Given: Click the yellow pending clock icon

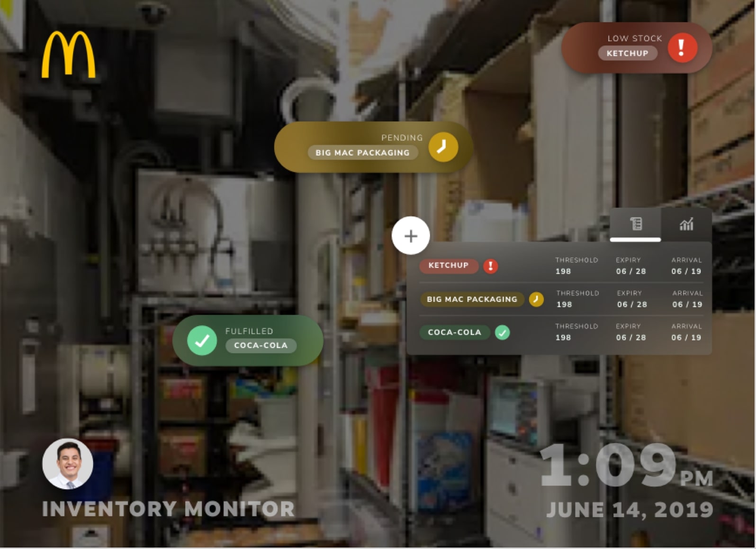Looking at the screenshot, I should 443,147.
